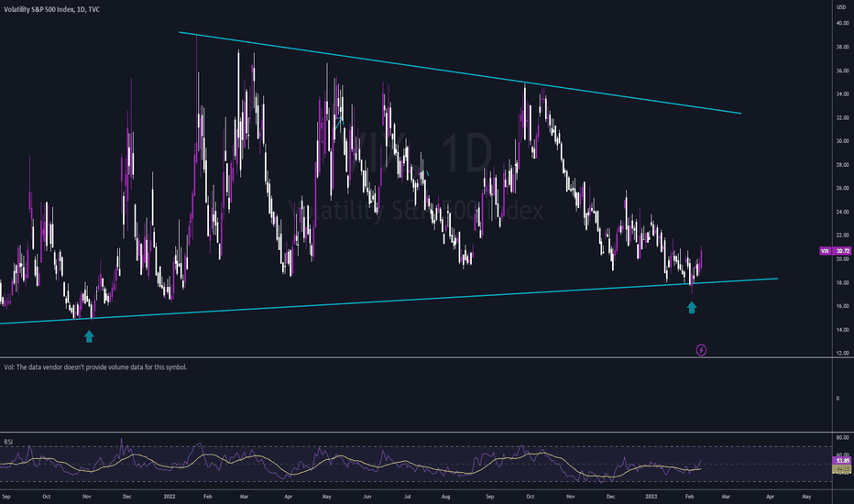Viewport: 854px width, 504px height.
Task: Click the 34.00 price axis label
Action: pos(843,94)
